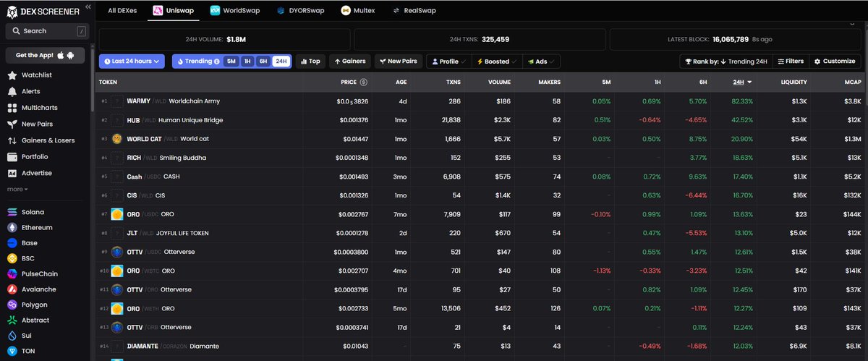
Task: Sort by VOLUME column header
Action: [499, 82]
